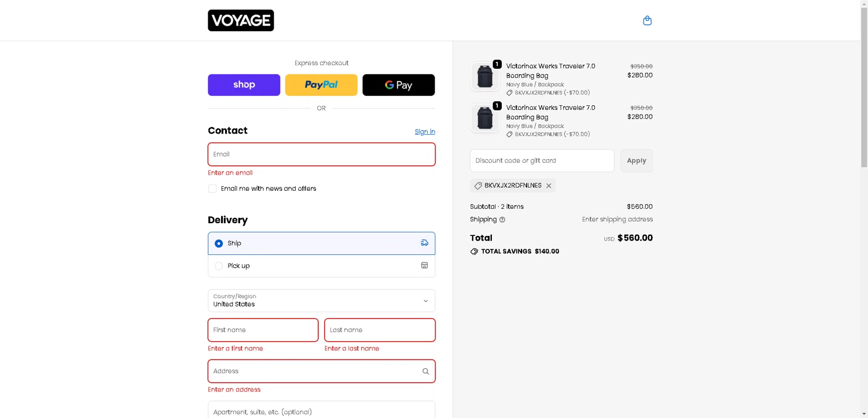The width and height of the screenshot is (868, 418).
Task: Remove discount code BKVXJX2RDFNLNES with X
Action: [x=549, y=186]
